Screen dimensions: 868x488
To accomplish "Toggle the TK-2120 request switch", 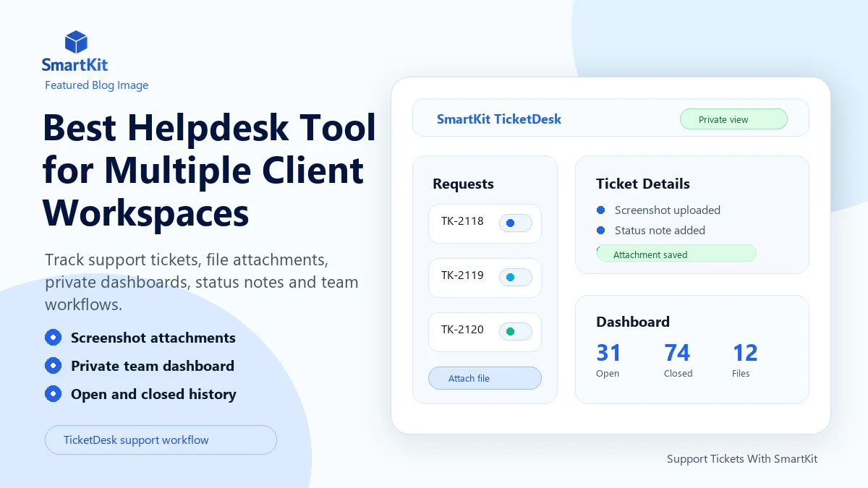I will coord(516,332).
